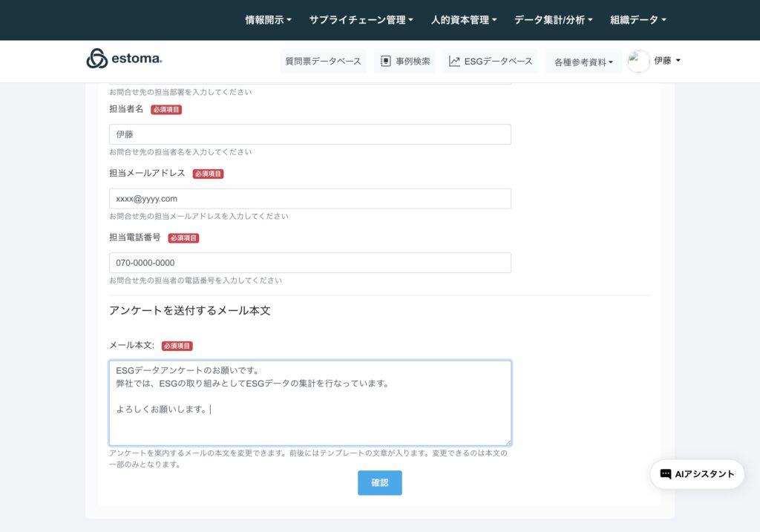This screenshot has height=532, width=760.
Task: Click the user avatar image
Action: point(638,62)
